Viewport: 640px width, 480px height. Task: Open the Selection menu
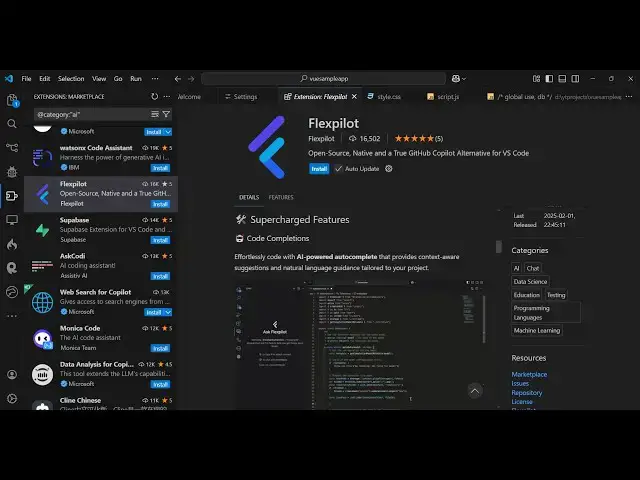click(x=71, y=79)
